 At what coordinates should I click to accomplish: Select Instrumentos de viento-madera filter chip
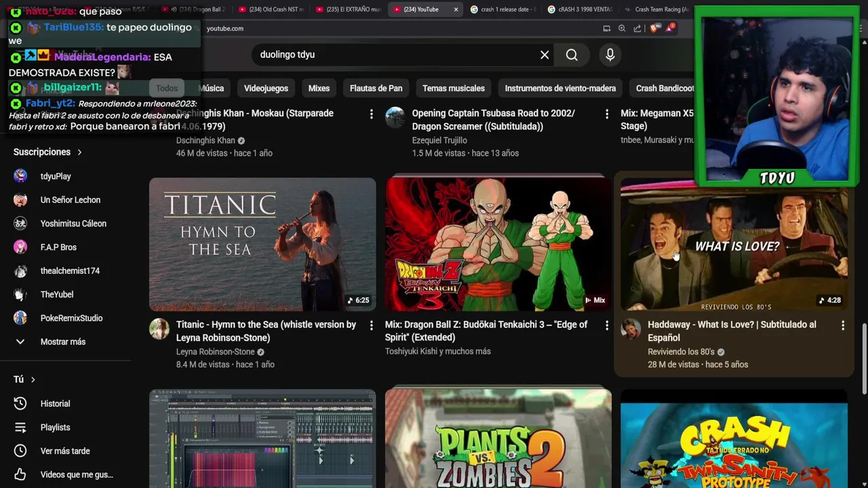pos(560,88)
